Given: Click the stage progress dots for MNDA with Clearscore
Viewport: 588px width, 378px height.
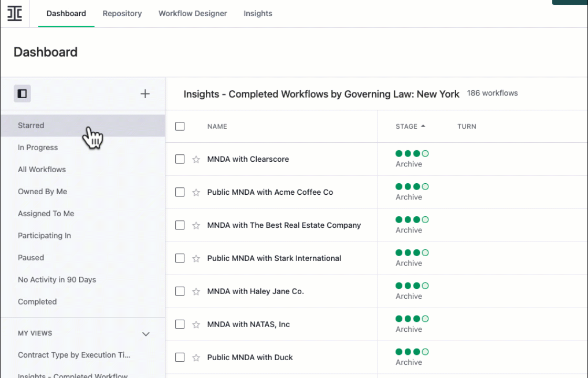Looking at the screenshot, I should pos(412,153).
